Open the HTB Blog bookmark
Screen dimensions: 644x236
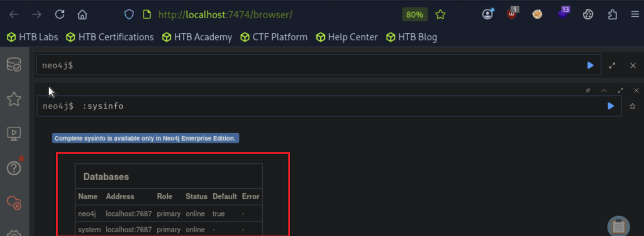point(411,37)
